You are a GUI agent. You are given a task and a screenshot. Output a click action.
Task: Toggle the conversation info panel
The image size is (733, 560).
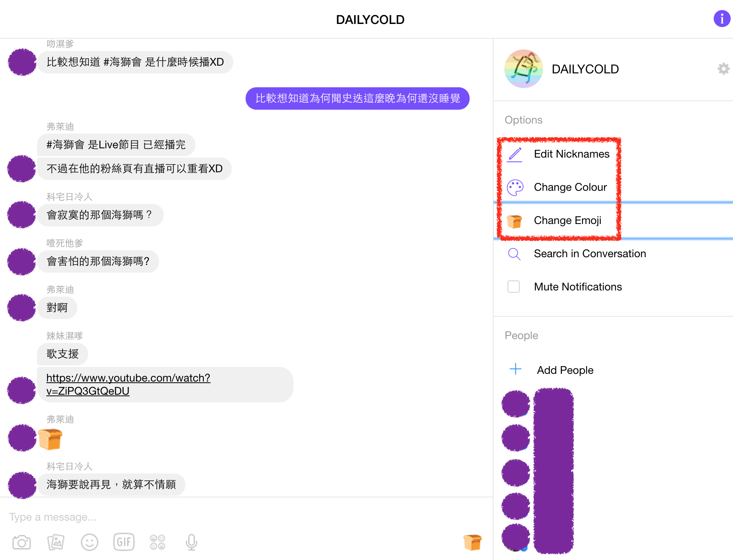721,19
